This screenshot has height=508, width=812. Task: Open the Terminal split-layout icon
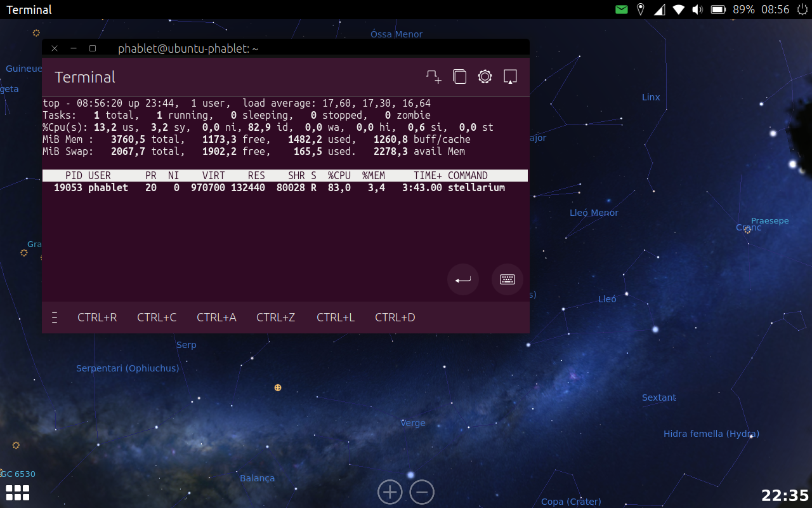click(x=510, y=77)
